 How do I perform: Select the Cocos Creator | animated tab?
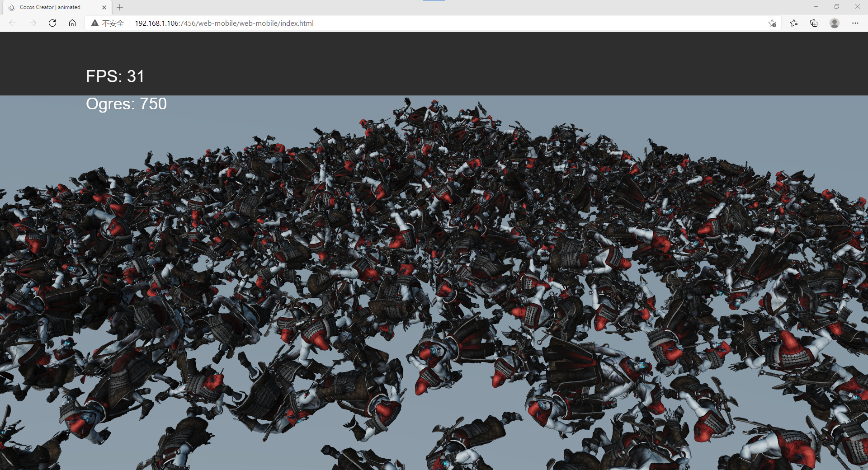pyautogui.click(x=57, y=7)
